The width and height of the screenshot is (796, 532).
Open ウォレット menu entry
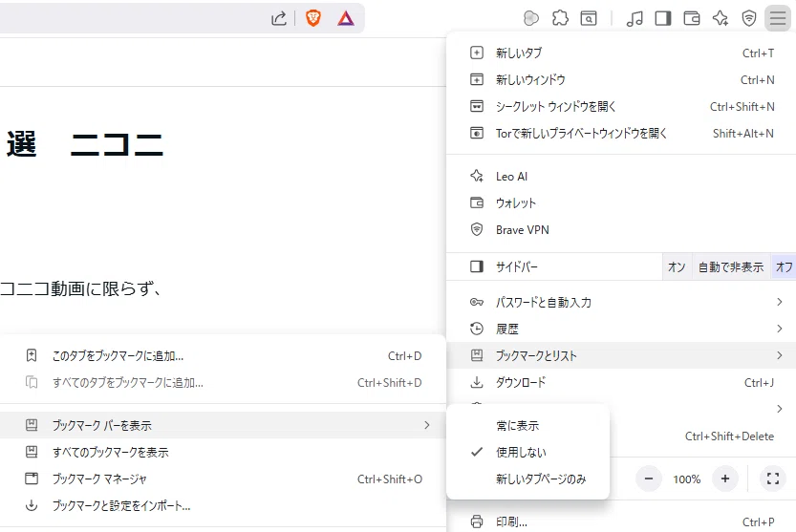[621, 203]
